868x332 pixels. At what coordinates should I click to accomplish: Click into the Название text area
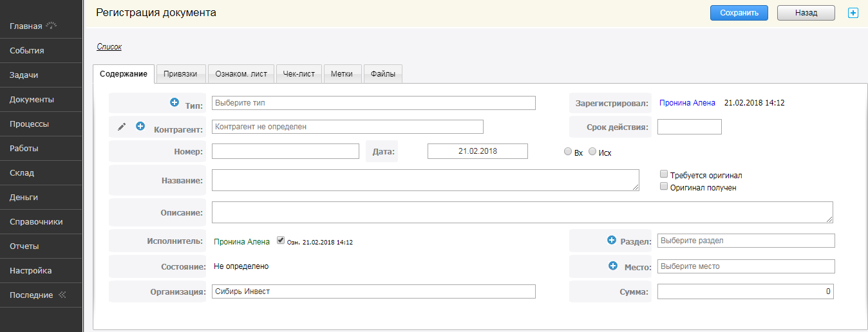tap(425, 180)
